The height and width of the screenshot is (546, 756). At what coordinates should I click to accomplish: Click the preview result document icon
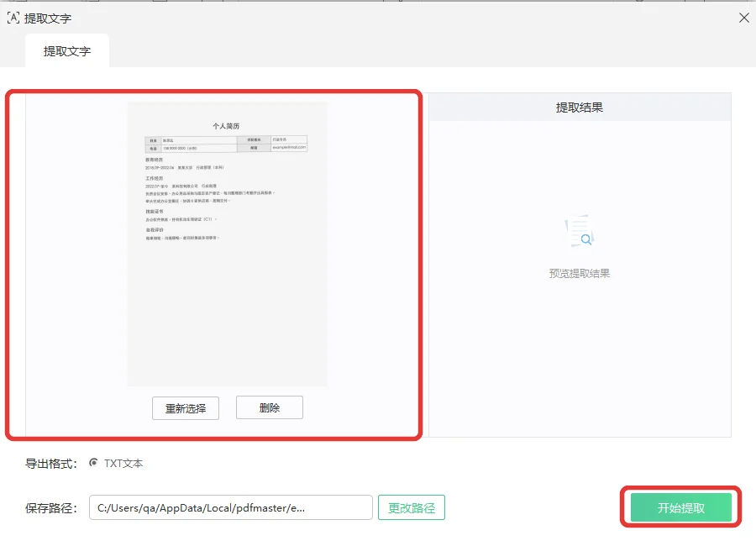pos(580,231)
